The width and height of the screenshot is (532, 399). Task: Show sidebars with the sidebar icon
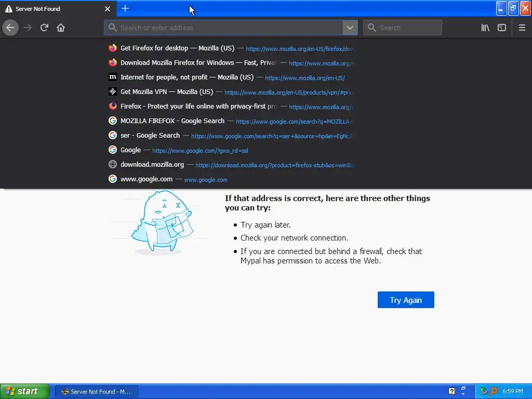click(502, 28)
